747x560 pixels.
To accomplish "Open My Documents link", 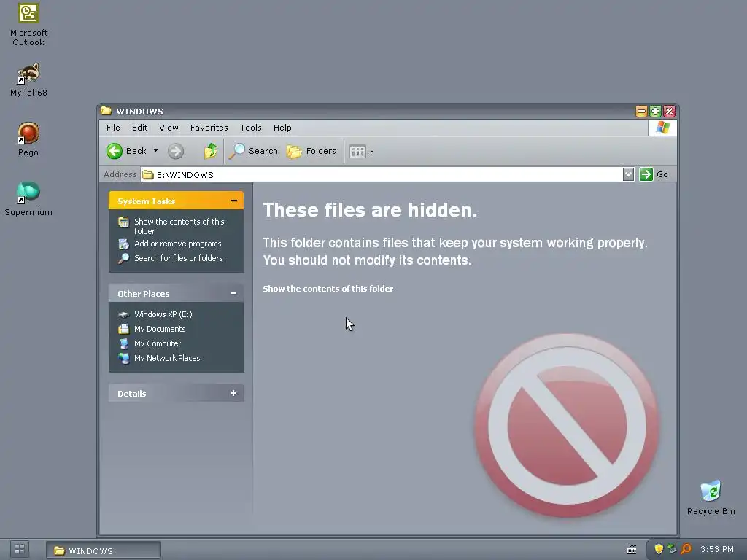I will click(x=160, y=329).
